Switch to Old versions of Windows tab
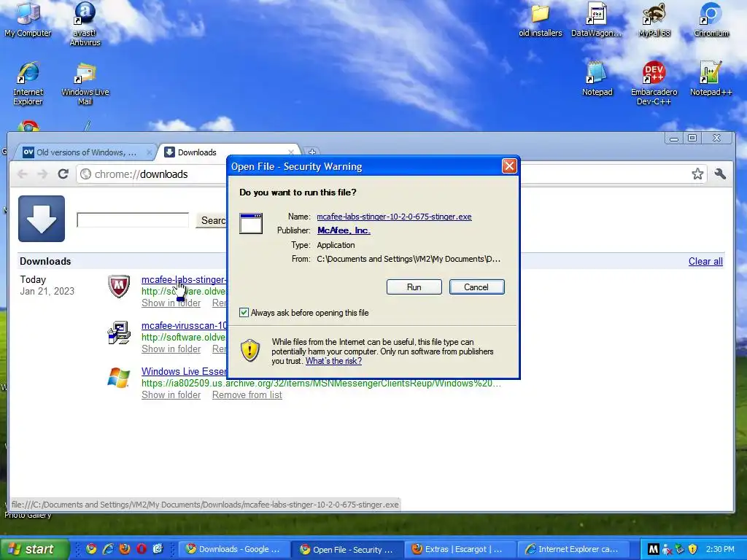Screen dimensions: 747x560 [86, 152]
